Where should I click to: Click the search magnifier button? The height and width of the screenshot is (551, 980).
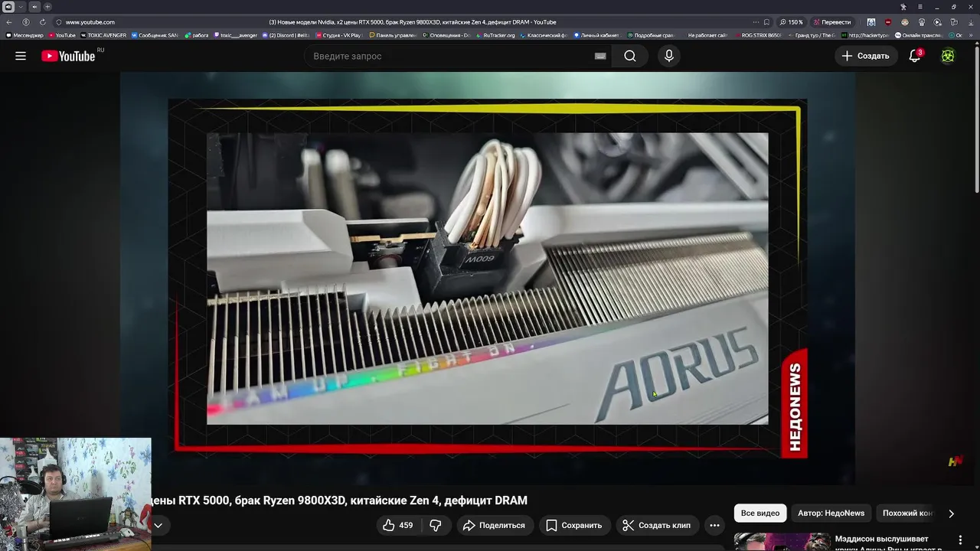pos(630,56)
